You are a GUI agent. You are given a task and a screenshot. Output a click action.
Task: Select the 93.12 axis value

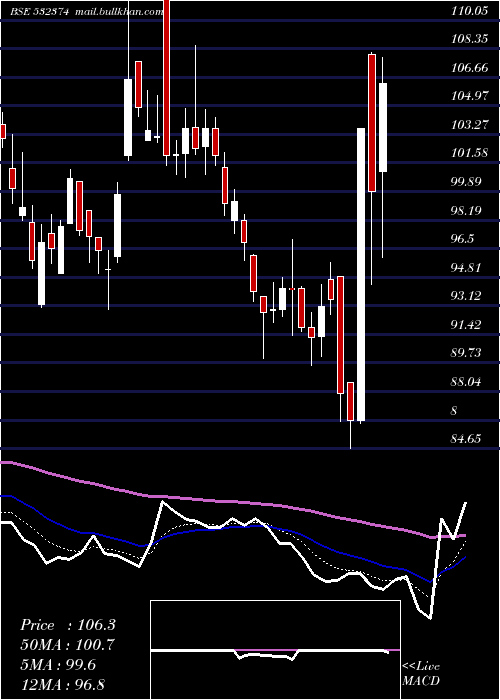(467, 296)
